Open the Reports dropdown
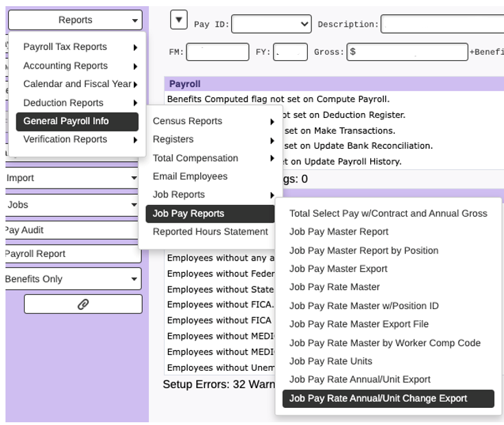Image resolution: width=504 pixels, height=425 pixels. pos(75,20)
